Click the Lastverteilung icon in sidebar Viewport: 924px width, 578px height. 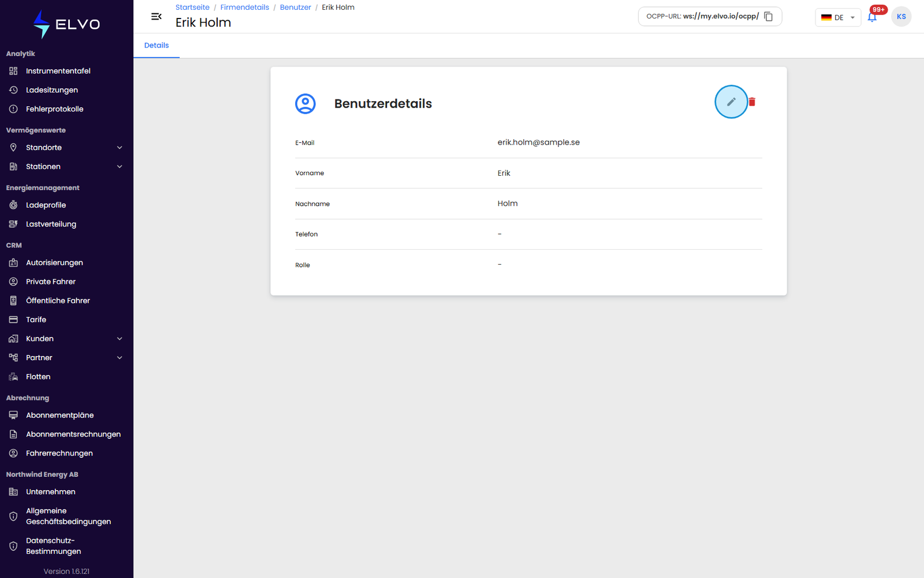pos(13,224)
